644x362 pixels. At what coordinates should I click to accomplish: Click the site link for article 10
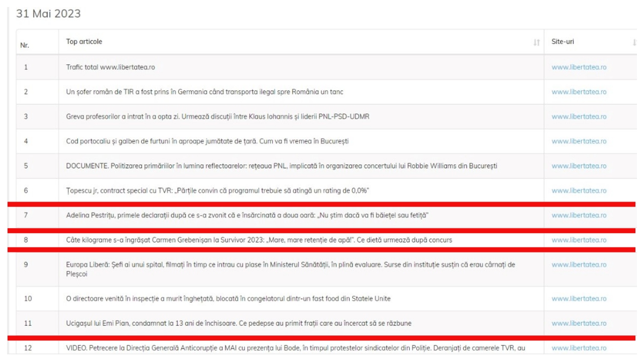point(579,299)
